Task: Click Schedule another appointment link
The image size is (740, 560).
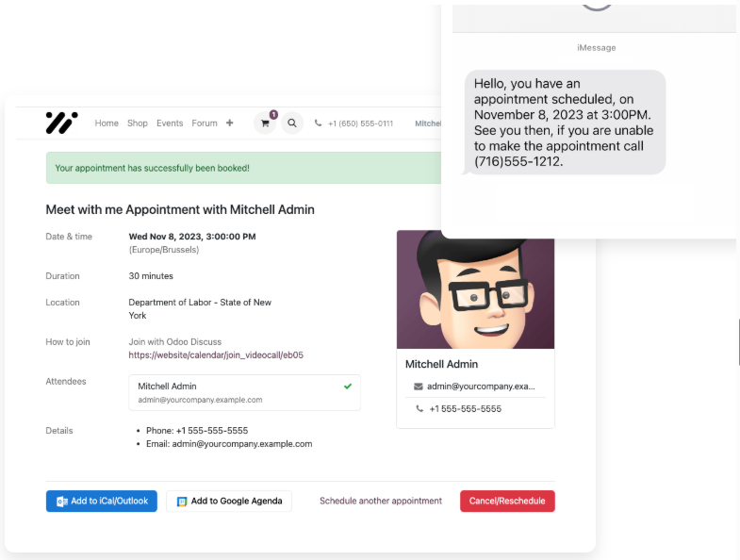Action: 380,502
